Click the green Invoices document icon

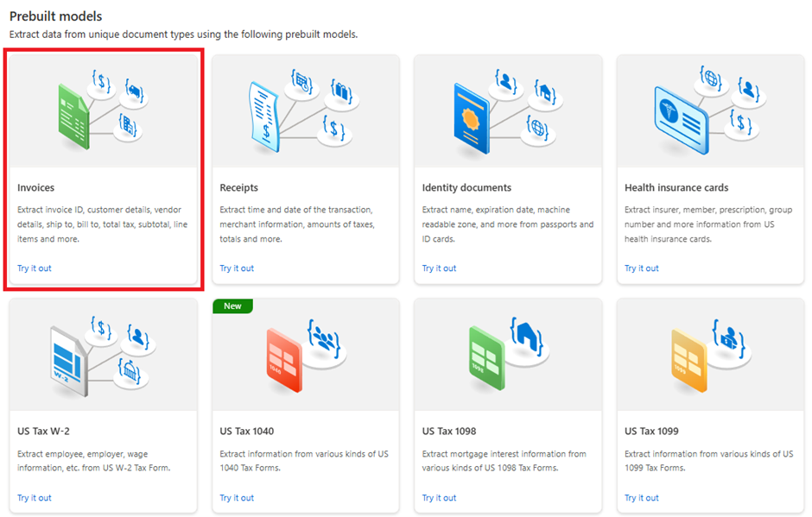(73, 112)
